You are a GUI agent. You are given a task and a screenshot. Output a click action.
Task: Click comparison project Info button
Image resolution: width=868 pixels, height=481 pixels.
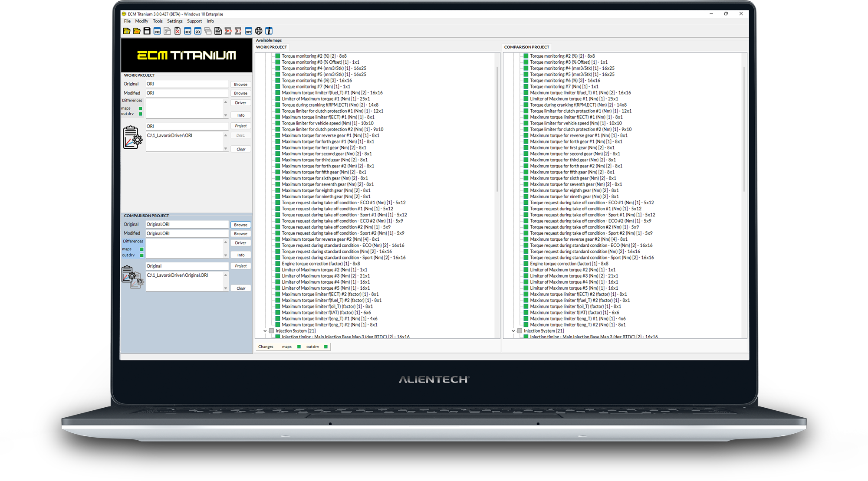click(x=240, y=255)
